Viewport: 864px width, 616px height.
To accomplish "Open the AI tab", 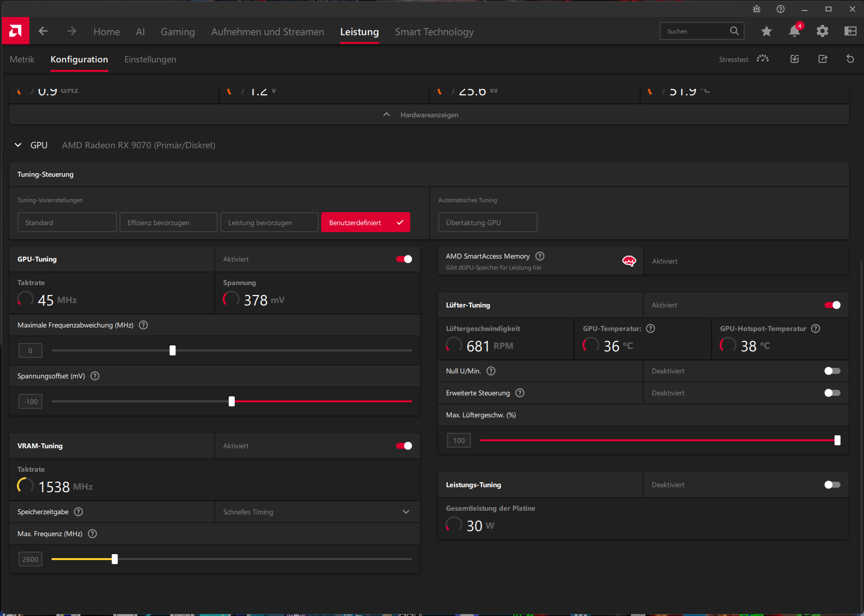I will tap(140, 31).
